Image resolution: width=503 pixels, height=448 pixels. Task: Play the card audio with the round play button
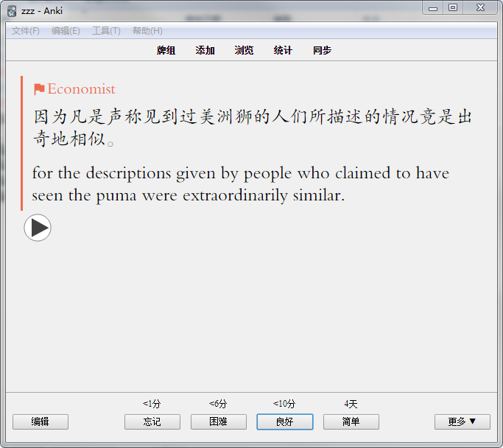pyautogui.click(x=38, y=228)
